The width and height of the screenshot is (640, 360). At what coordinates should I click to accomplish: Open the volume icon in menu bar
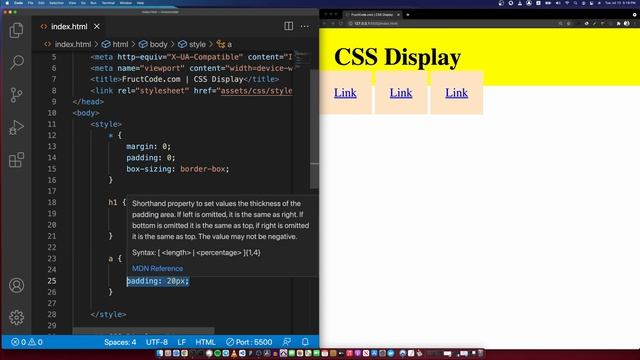(558, 3)
